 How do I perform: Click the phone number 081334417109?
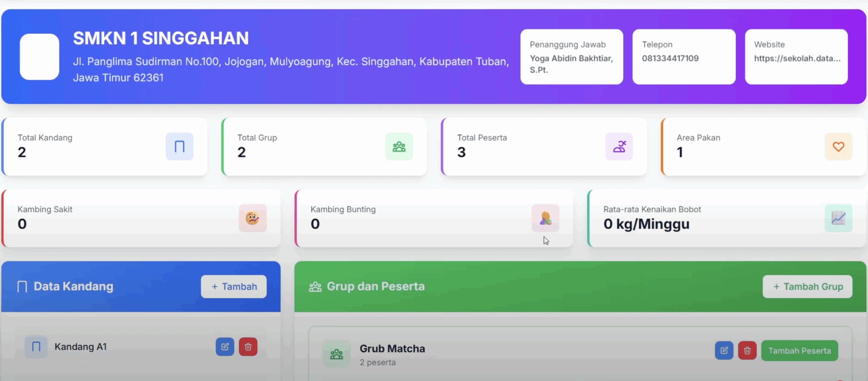[x=670, y=58]
